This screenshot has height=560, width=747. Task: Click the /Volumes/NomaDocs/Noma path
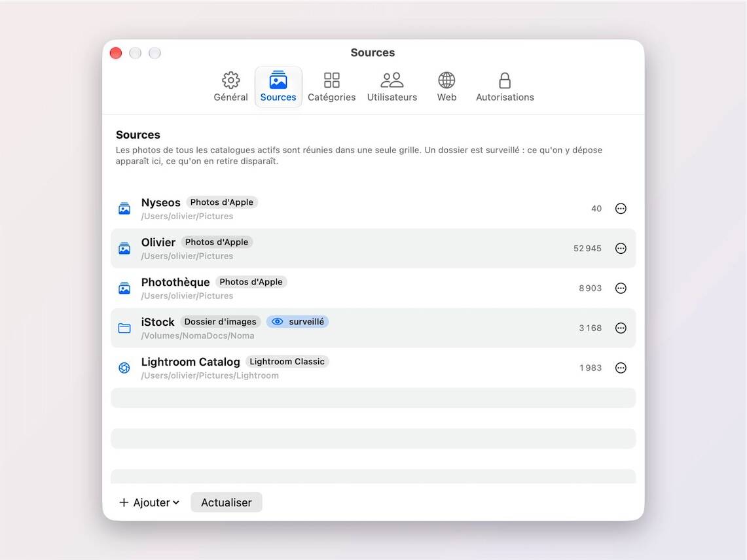pos(198,336)
